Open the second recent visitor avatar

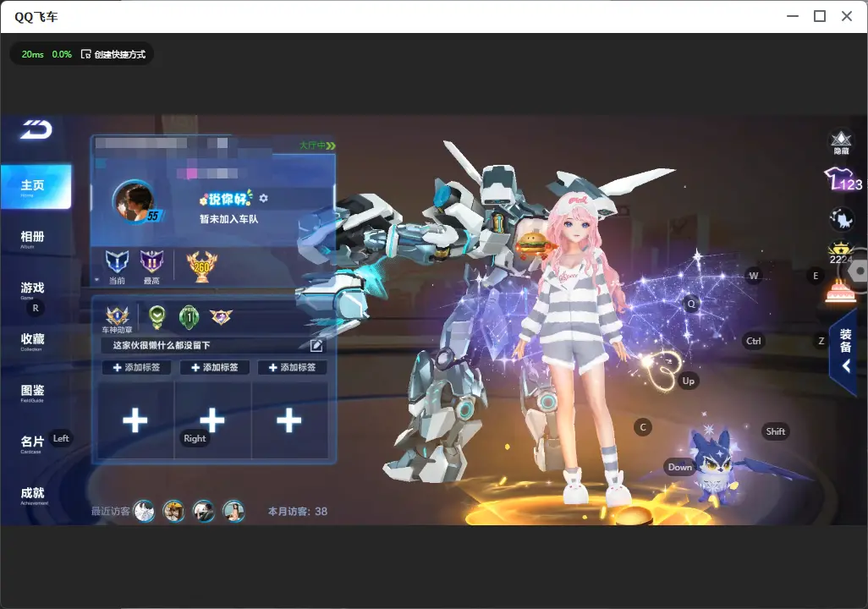tap(173, 511)
